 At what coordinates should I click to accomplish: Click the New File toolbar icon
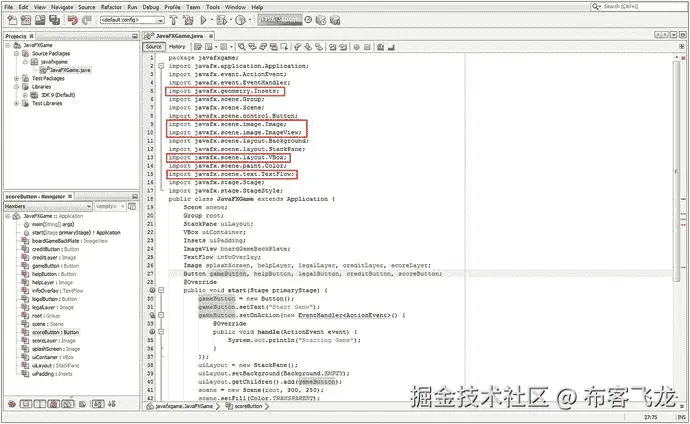(12, 20)
